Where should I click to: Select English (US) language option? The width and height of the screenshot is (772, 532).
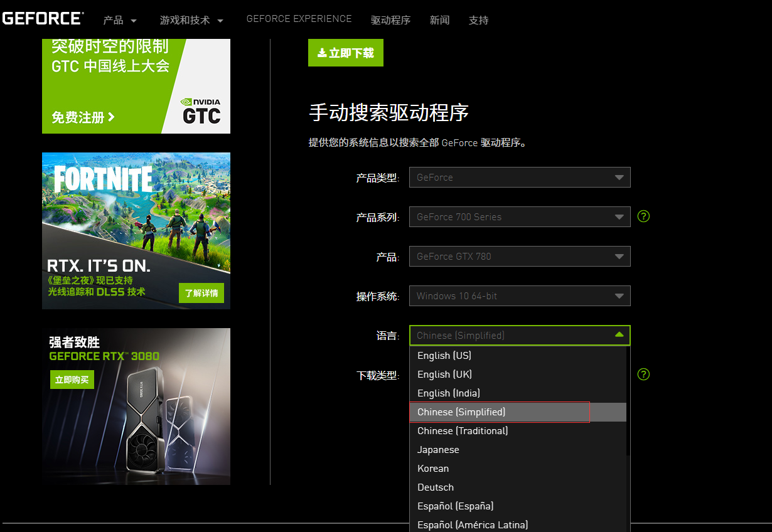[x=518, y=356]
